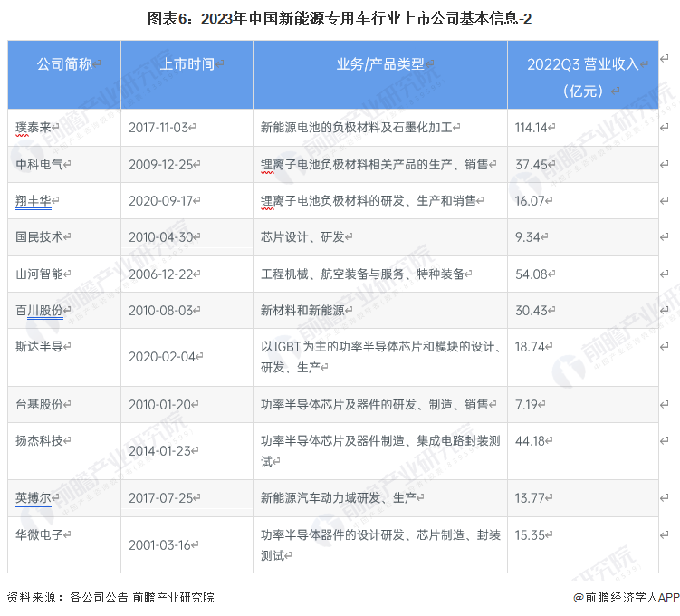680x616 pixels.
Task: Select the 公司简称 column header
Action: [64, 64]
